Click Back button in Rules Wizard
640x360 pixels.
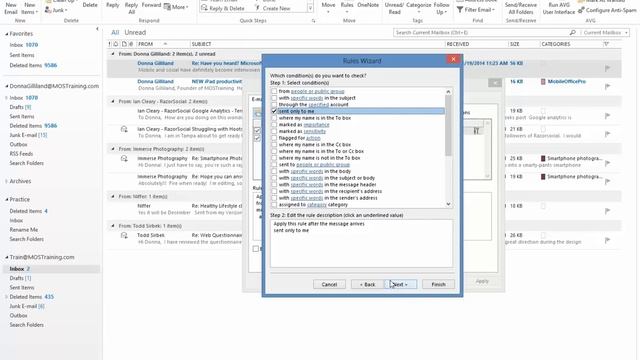(367, 284)
